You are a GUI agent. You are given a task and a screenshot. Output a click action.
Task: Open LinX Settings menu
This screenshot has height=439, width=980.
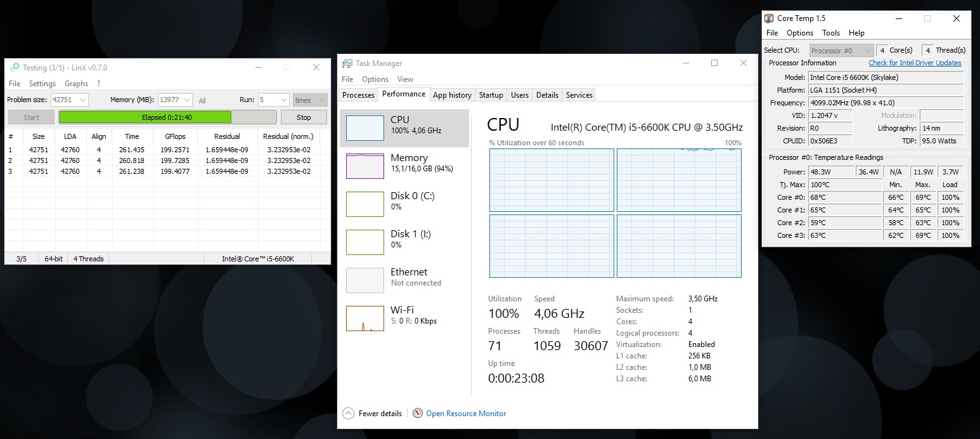pyautogui.click(x=42, y=84)
